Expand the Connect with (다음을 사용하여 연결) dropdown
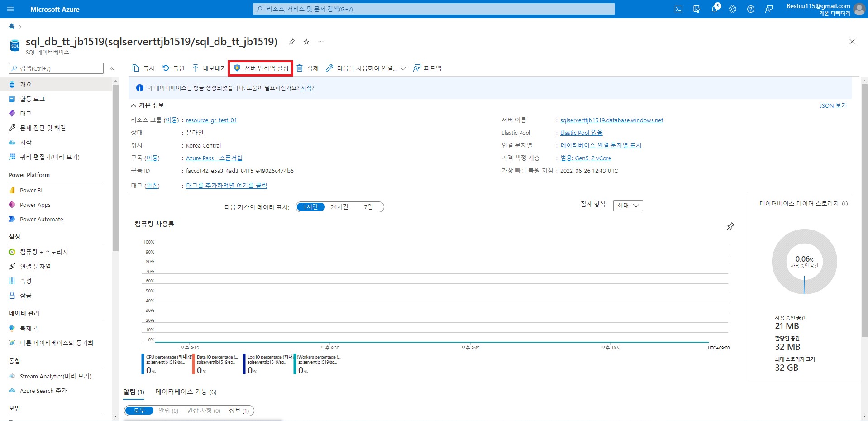868x421 pixels. pos(366,68)
